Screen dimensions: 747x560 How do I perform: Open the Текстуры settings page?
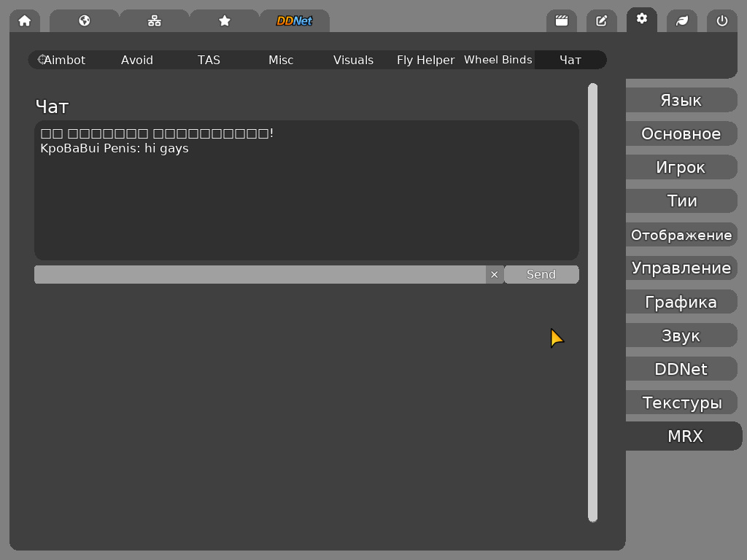(681, 402)
